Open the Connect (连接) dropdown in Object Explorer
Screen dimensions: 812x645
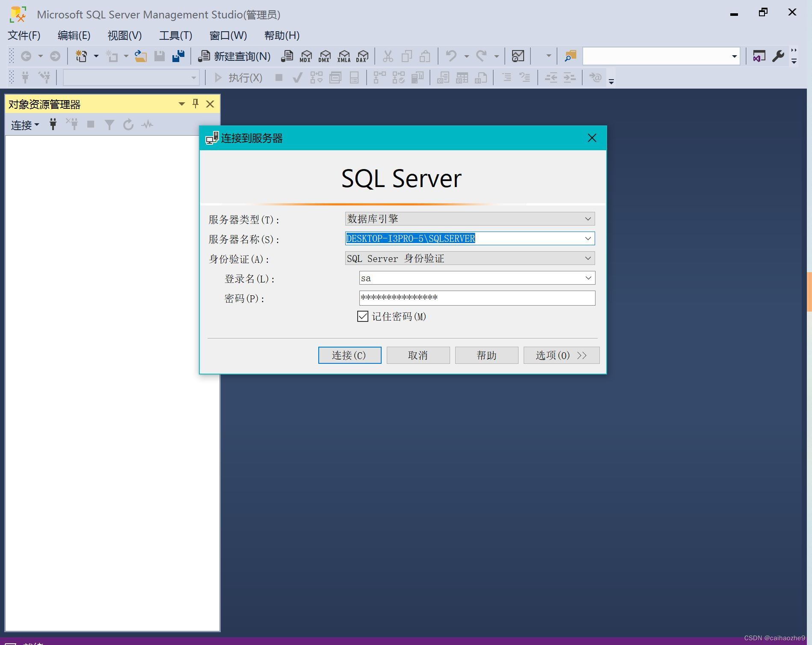[x=25, y=125]
